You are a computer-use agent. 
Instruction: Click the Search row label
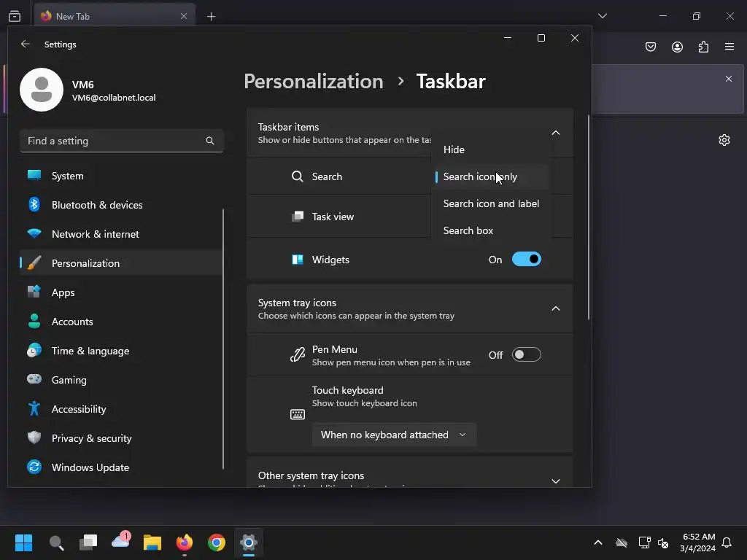click(x=327, y=176)
